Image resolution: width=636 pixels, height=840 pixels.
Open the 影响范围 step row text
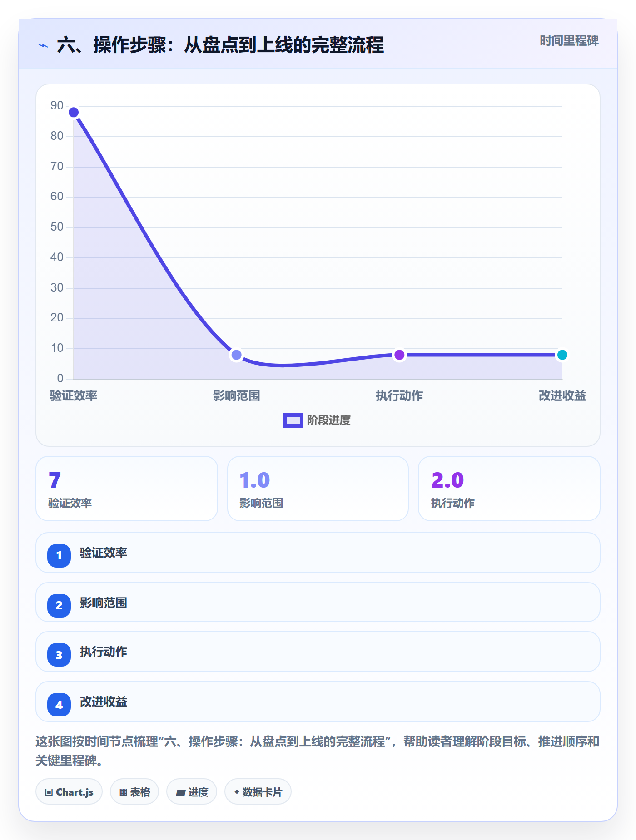104,603
